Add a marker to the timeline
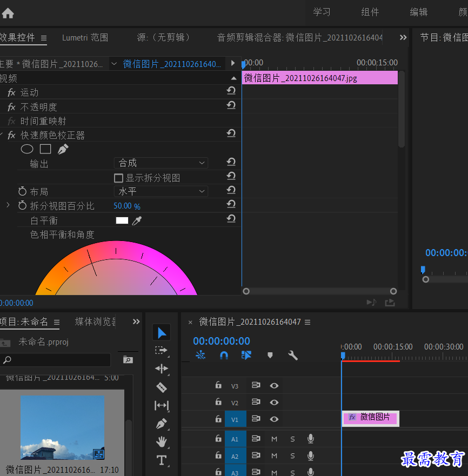This screenshot has height=476, width=468. pyautogui.click(x=270, y=355)
